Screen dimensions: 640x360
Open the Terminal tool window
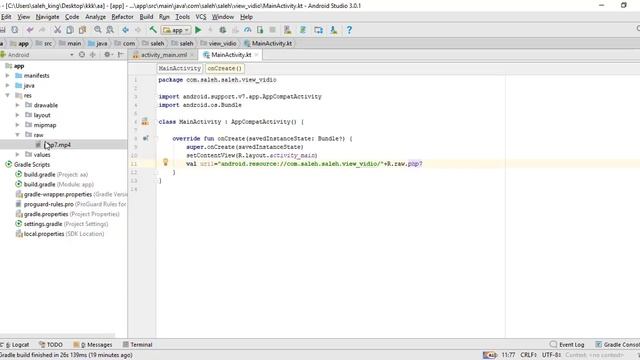(138, 344)
